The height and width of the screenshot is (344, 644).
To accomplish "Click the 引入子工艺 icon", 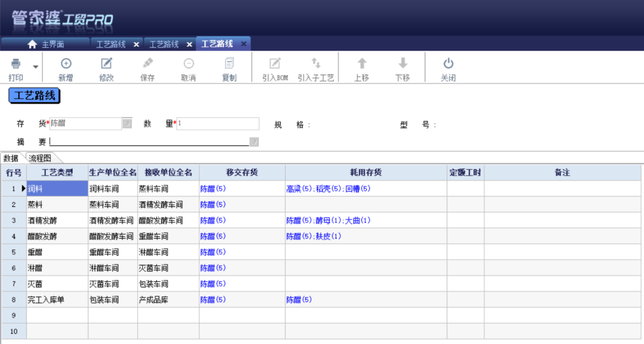I will [x=317, y=67].
